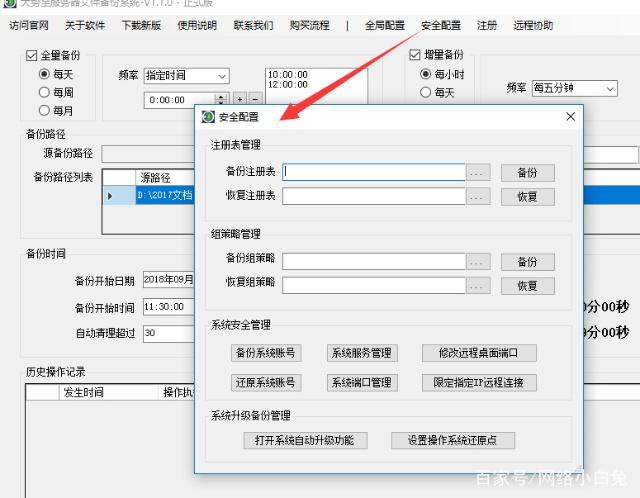The height and width of the screenshot is (498, 640).
Task: Browse for 恢复组策略 file via ... button
Action: [478, 286]
